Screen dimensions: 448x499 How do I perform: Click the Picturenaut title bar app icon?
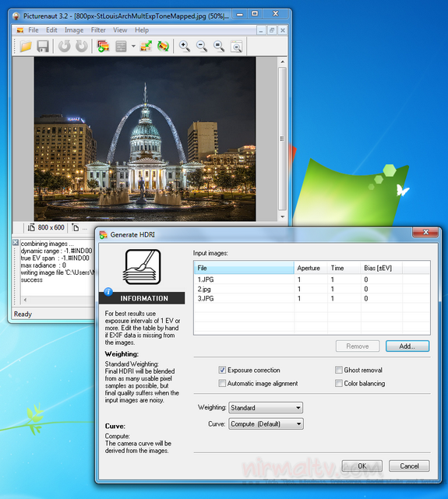[16, 16]
